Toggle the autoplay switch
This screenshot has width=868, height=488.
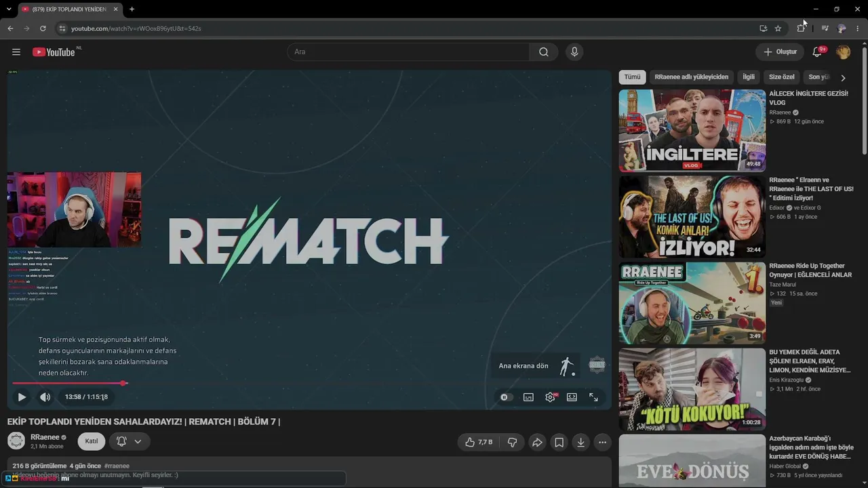pyautogui.click(x=506, y=397)
